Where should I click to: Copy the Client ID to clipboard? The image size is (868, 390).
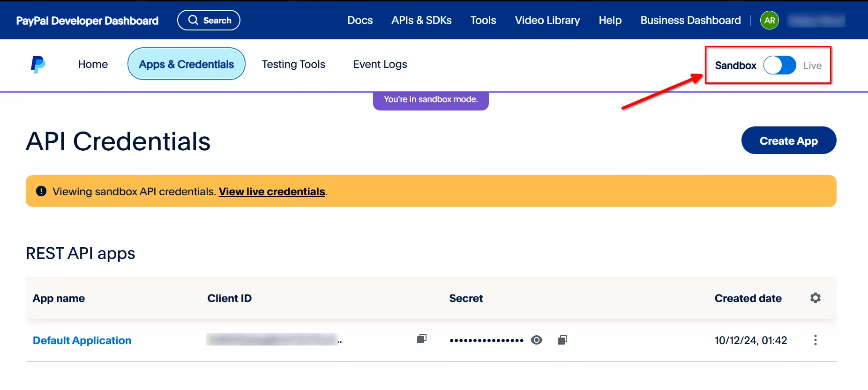click(422, 339)
